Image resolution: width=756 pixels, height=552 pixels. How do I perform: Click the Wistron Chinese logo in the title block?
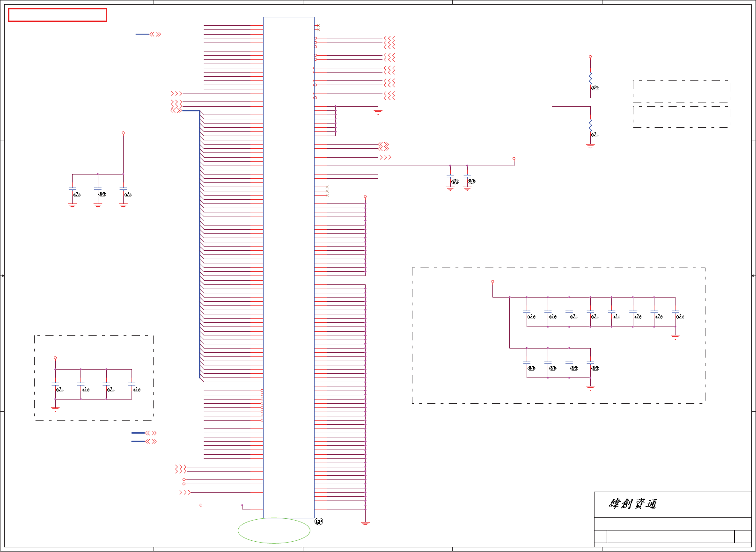[x=633, y=504]
